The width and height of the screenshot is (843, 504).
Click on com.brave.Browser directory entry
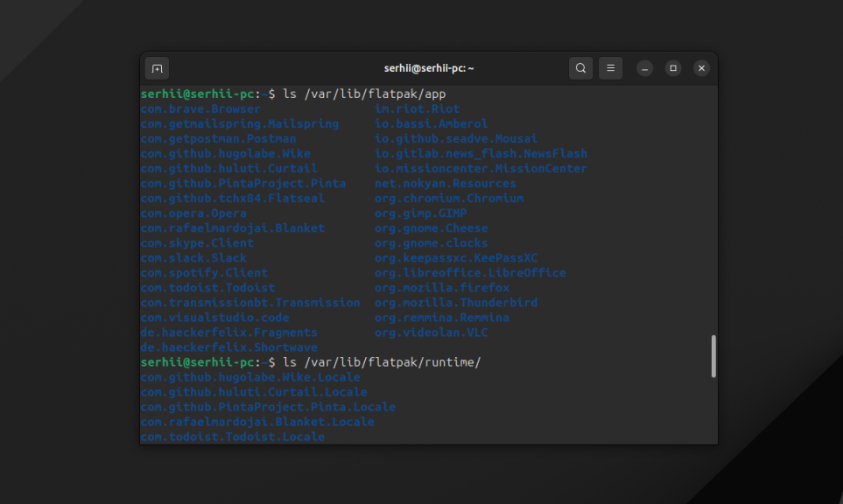[200, 109]
